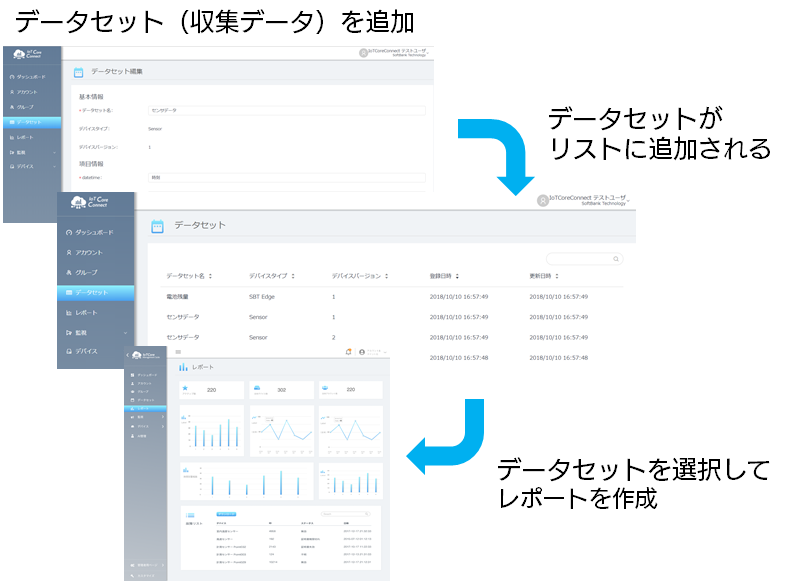Click search field in report list panel
This screenshot has width=790, height=581.
pos(345,514)
